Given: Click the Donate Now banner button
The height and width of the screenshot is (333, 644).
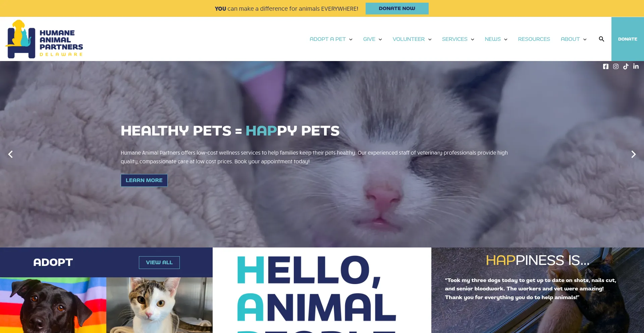Looking at the screenshot, I should (x=397, y=8).
